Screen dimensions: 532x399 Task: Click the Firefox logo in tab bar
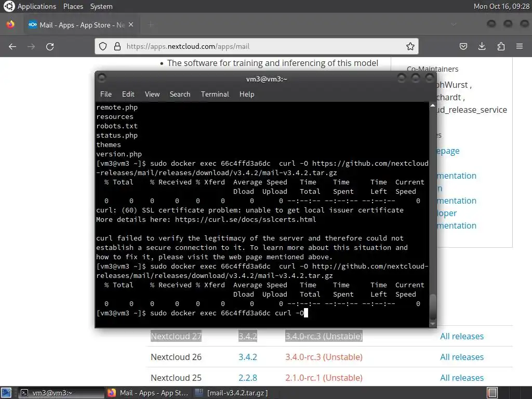[x=10, y=24]
